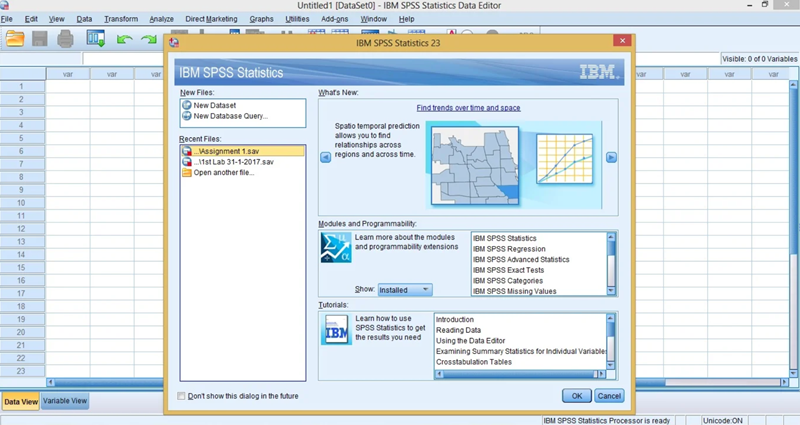Click data editor horizontal scrollbar
Screen dimensions: 800x425
coord(417,382)
